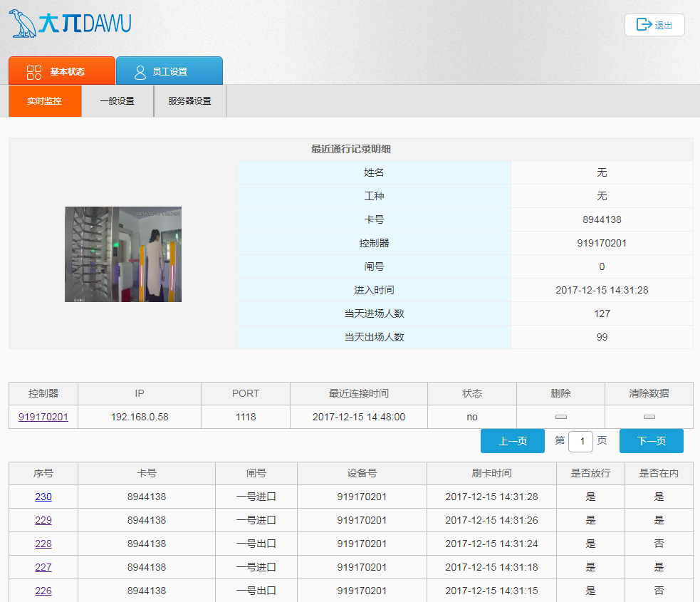Open record link 227

coord(43,567)
